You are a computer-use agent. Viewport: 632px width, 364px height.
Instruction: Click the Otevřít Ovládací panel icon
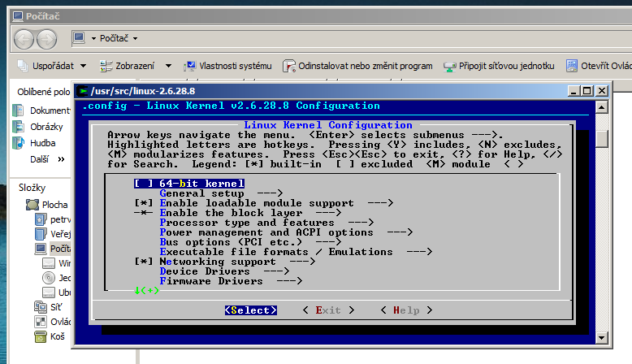(x=572, y=66)
